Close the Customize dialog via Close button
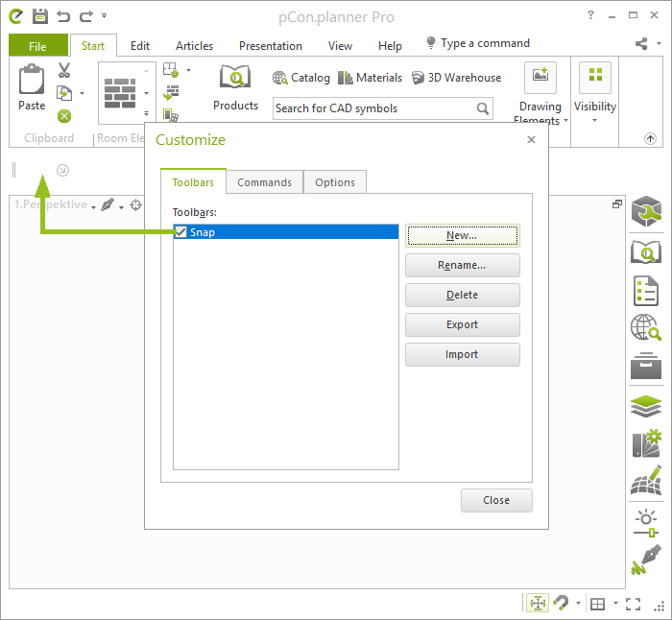672x620 pixels. [x=496, y=500]
